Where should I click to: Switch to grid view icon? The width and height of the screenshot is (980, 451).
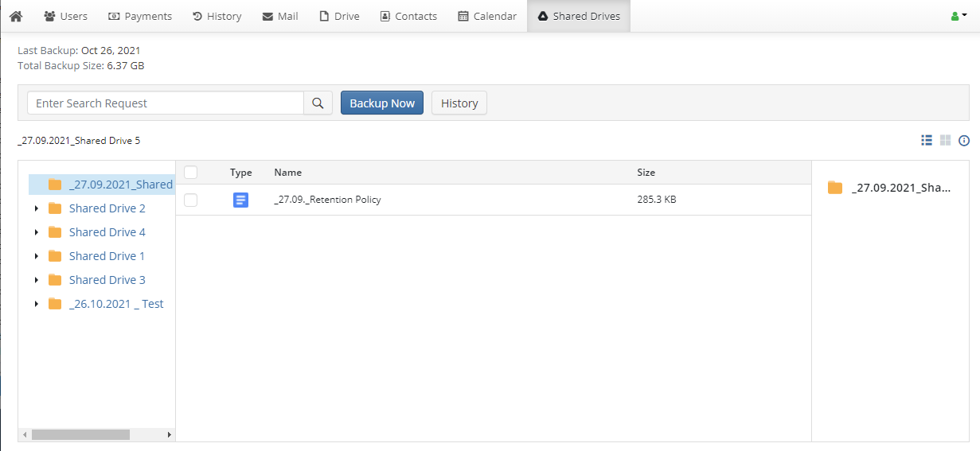click(x=945, y=141)
